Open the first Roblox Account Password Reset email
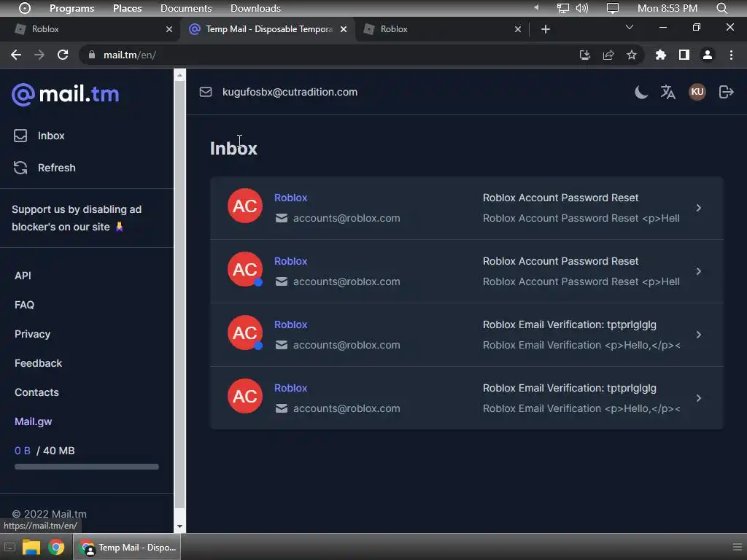Screen dimensions: 747x560 pos(467,208)
